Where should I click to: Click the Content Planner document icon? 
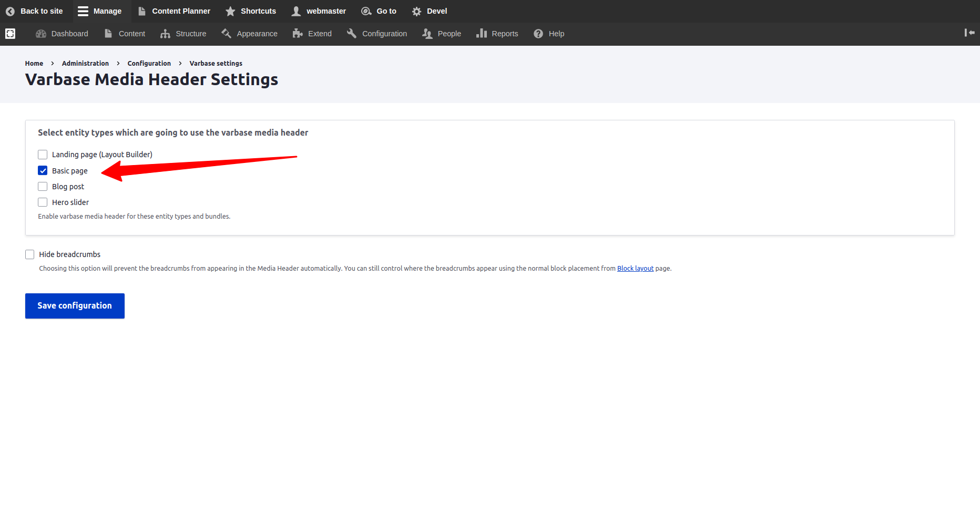pyautogui.click(x=142, y=11)
